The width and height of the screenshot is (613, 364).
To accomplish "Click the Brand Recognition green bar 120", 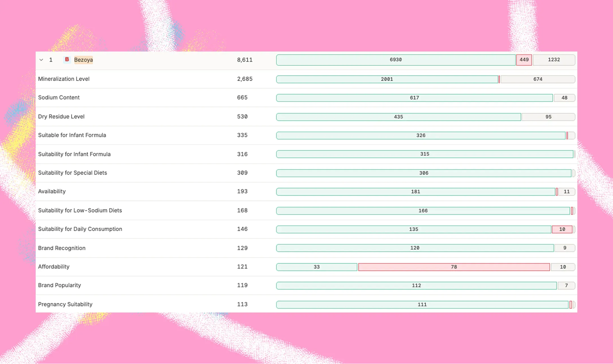I will click(x=415, y=248).
